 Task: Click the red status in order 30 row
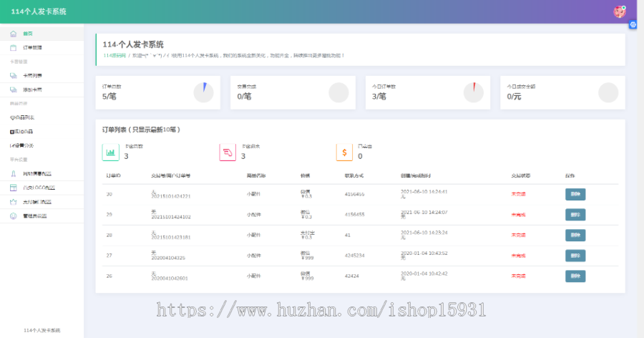click(x=518, y=194)
